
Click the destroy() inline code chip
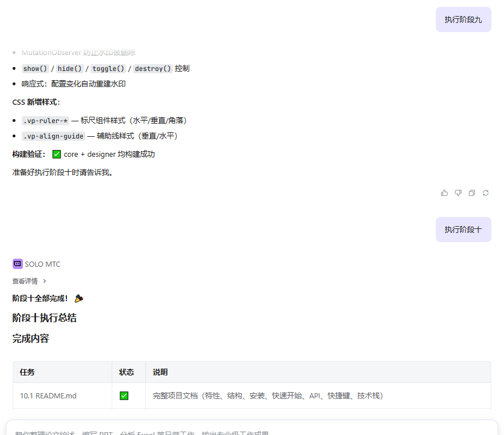tap(152, 69)
